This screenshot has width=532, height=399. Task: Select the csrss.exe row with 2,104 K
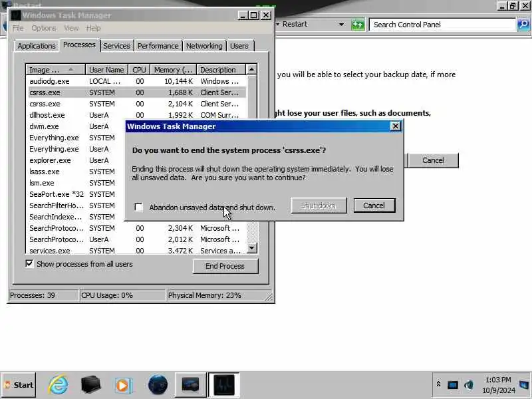(136, 104)
